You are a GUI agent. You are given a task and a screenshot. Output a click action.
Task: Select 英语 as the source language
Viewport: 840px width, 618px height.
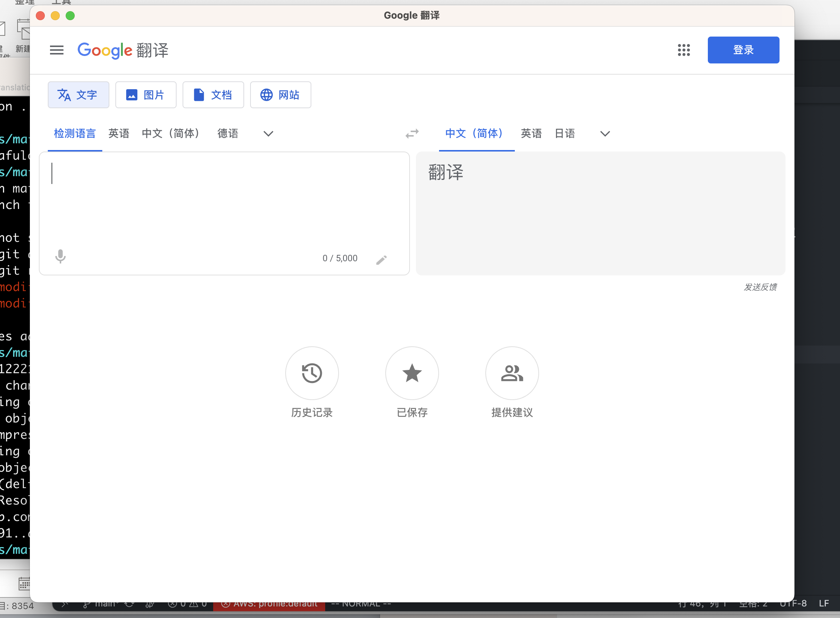(x=119, y=134)
